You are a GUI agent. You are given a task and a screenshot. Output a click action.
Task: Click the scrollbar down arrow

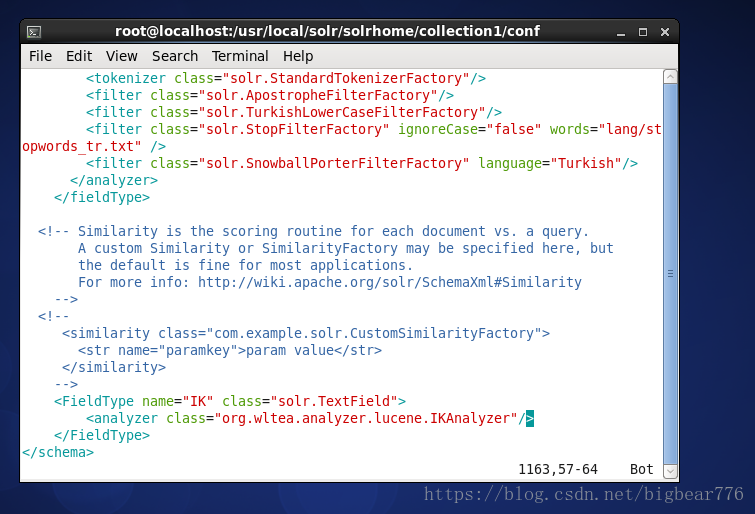pyautogui.click(x=670, y=471)
